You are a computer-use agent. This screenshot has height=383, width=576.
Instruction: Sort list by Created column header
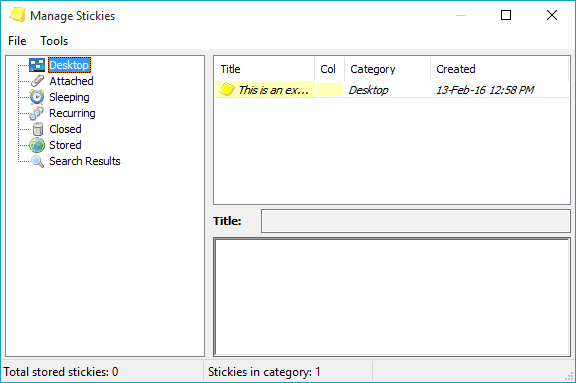[x=500, y=69]
